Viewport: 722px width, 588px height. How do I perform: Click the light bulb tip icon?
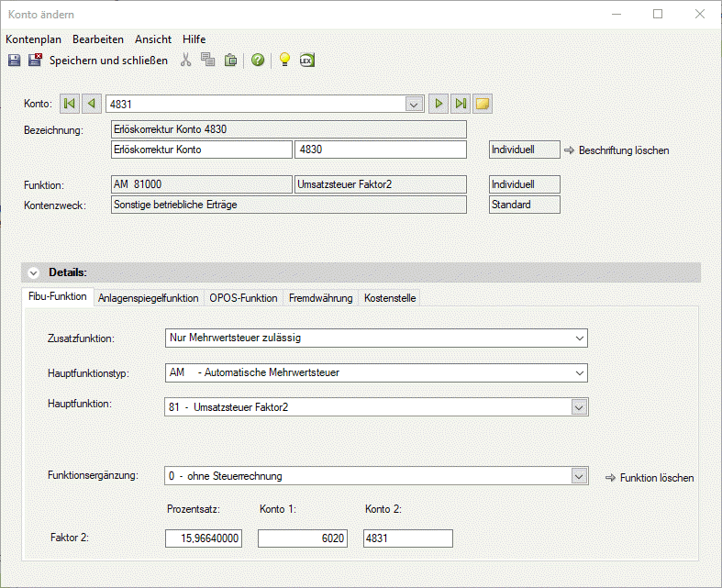[x=284, y=61]
